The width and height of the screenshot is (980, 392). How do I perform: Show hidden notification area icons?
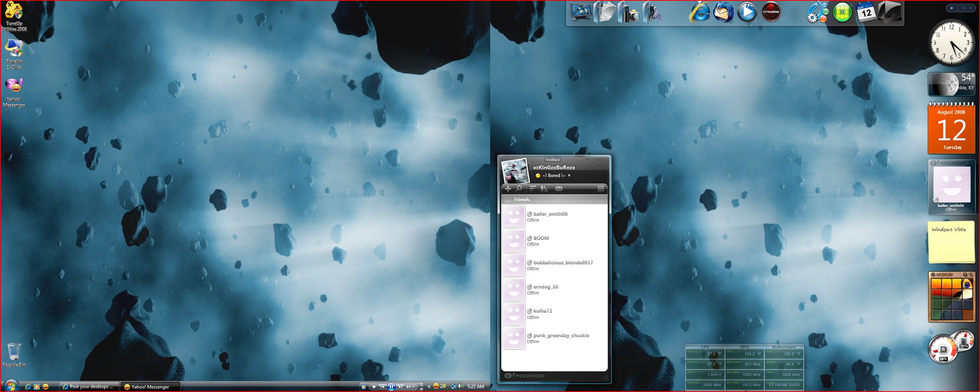[429, 387]
